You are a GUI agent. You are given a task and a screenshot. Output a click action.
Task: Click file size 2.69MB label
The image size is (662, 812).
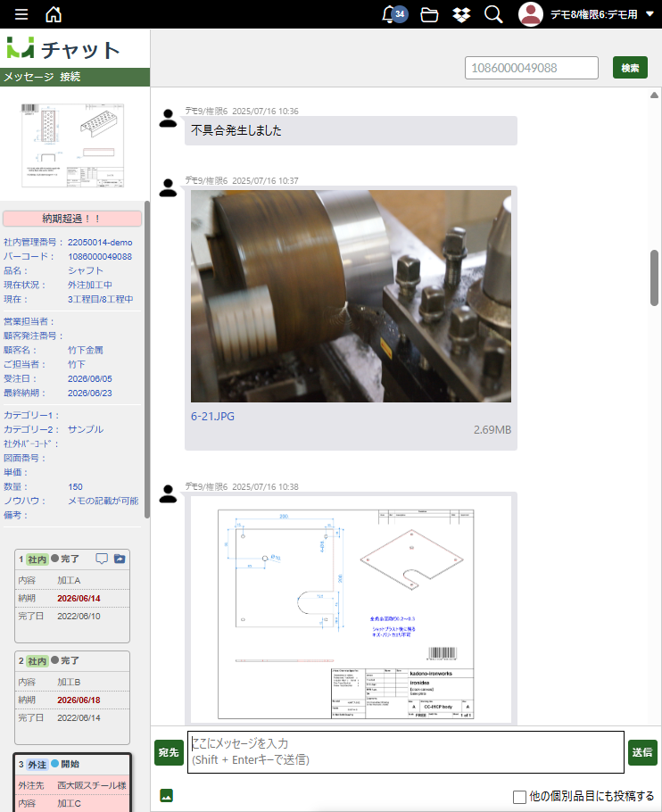point(492,430)
